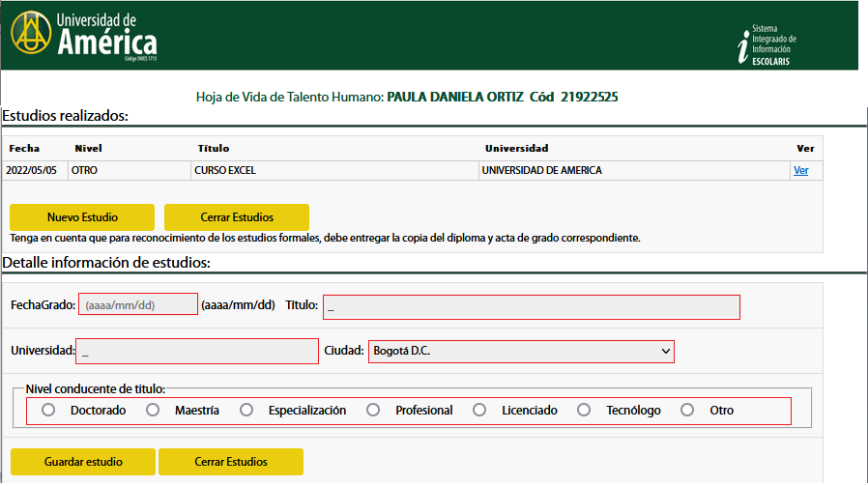Select the Profesional radio button
The height and width of the screenshot is (486, 868).
pos(373,410)
